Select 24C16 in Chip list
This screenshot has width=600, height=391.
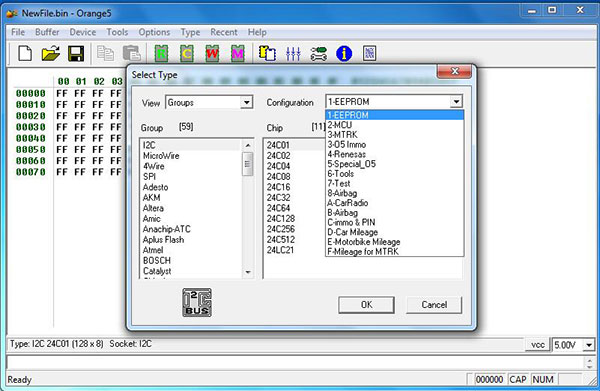278,187
